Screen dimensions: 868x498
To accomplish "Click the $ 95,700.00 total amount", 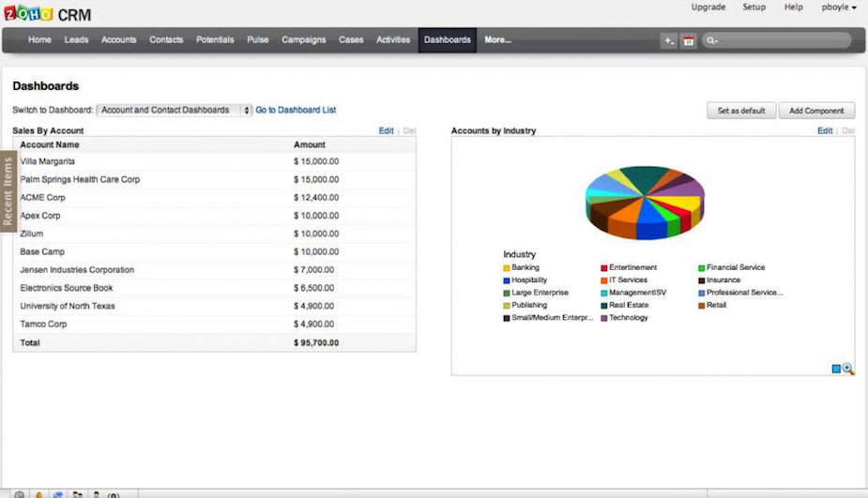I will coord(316,343).
